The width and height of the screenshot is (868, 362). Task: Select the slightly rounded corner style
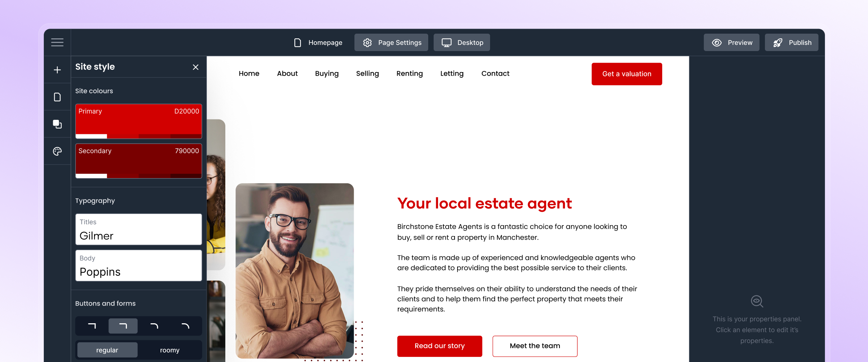123,326
